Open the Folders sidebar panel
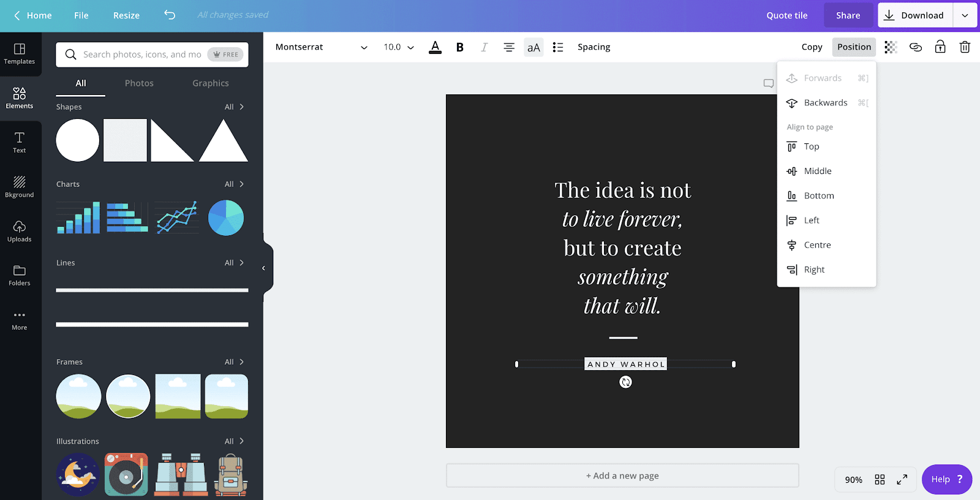 pyautogui.click(x=20, y=276)
